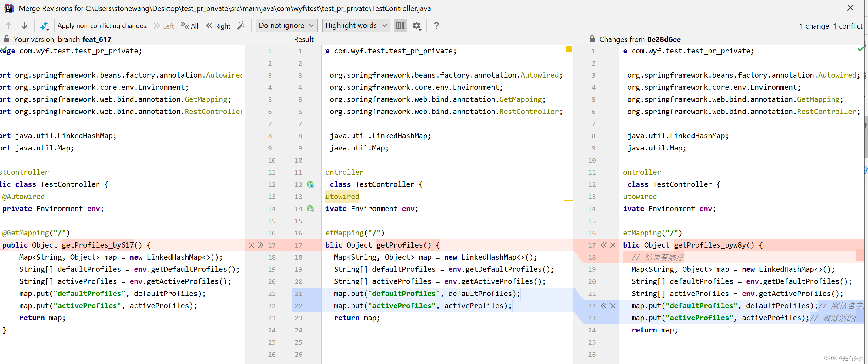
Task: Apply non-conflicting changes from Left
Action: (164, 26)
